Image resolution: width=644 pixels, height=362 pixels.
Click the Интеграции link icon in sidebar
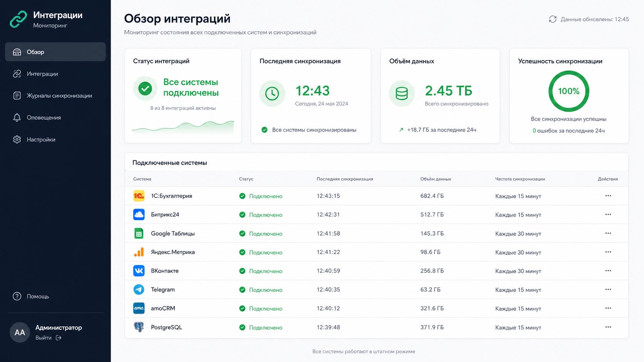(17, 74)
